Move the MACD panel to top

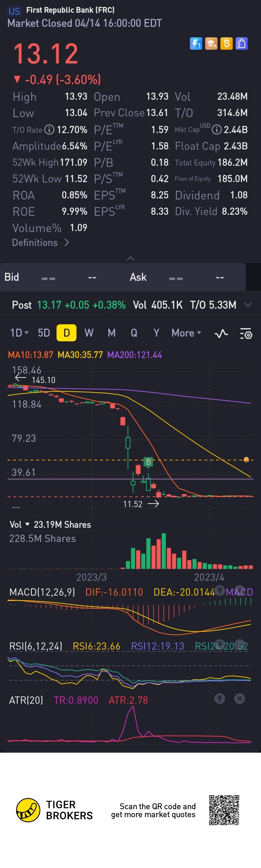[220, 591]
